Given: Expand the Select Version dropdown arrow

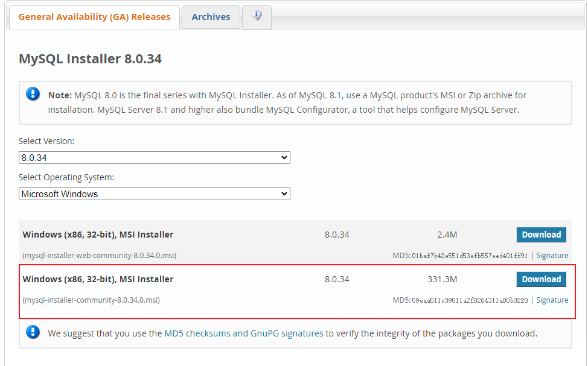Looking at the screenshot, I should 284,158.
